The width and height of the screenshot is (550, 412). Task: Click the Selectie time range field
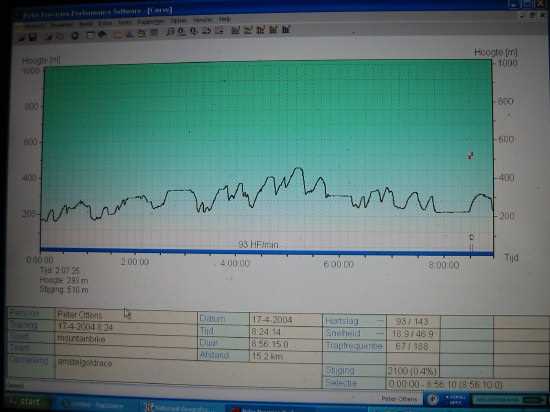click(x=445, y=384)
